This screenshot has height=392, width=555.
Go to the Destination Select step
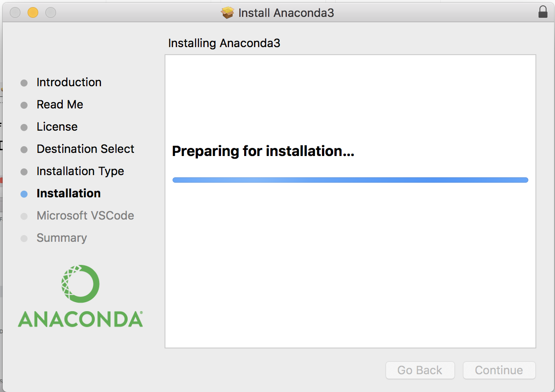(x=85, y=149)
